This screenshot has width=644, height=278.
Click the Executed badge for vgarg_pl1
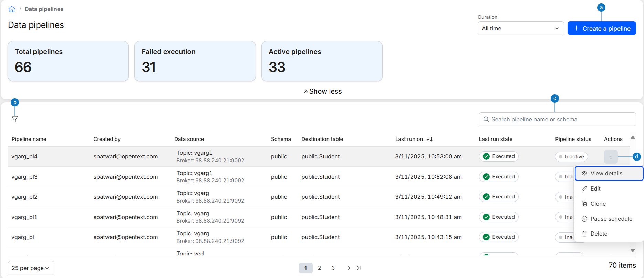click(x=499, y=217)
